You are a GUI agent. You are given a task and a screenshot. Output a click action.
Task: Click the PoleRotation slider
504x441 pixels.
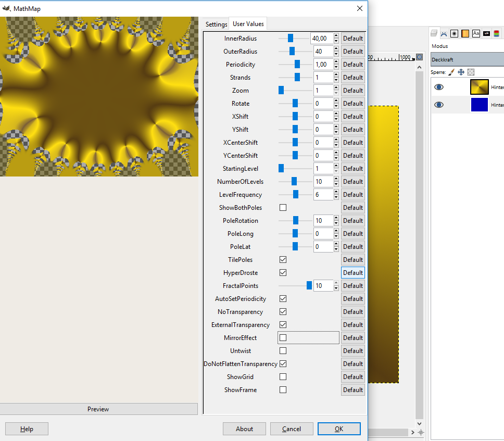295,221
